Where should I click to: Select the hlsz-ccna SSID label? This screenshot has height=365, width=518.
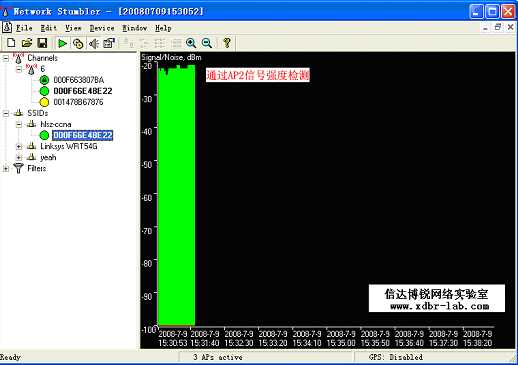tap(56, 124)
